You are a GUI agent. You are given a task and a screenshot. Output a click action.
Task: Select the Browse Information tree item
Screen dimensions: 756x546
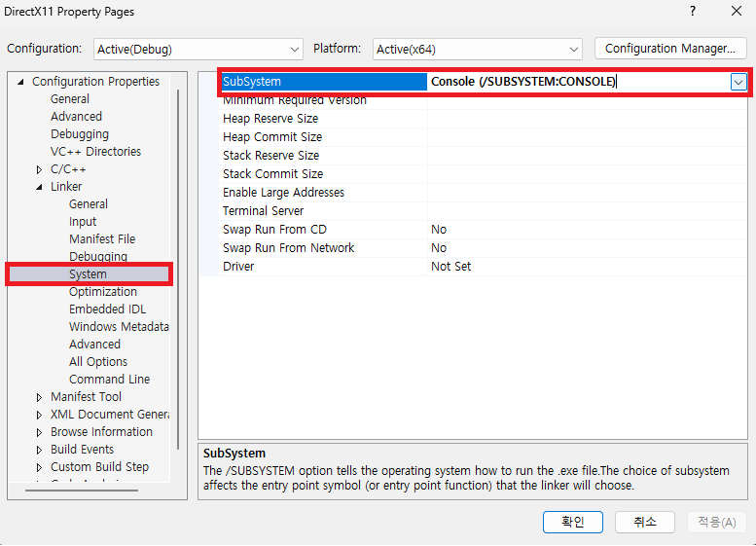pyautogui.click(x=101, y=432)
